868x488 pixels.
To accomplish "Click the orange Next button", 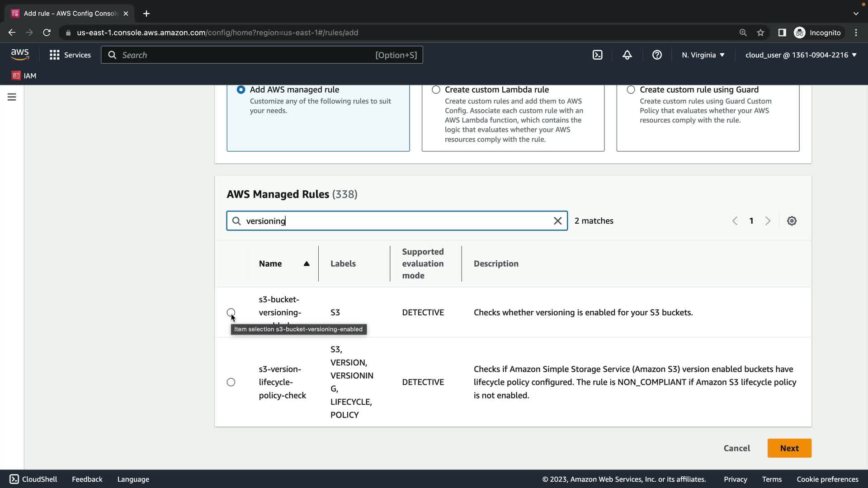I will tap(789, 448).
